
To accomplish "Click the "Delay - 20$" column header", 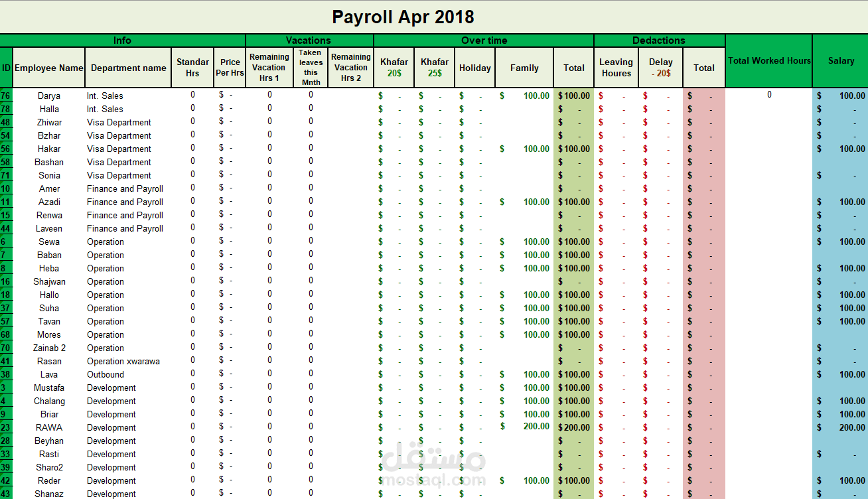I will [x=660, y=67].
